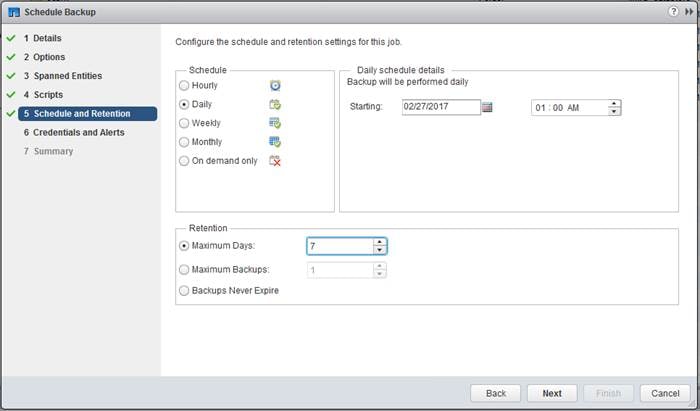Click Maximum Backups up arrow
The width and height of the screenshot is (700, 411).
(379, 266)
